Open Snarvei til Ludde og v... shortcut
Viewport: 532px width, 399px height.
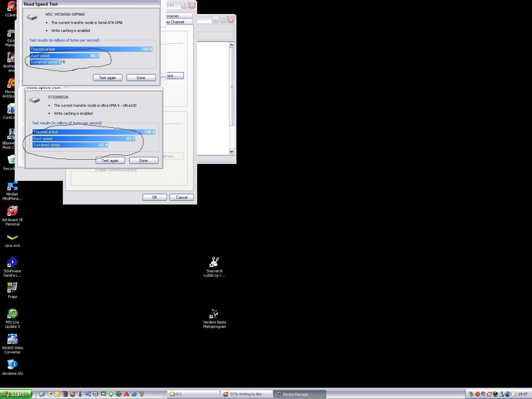214,267
